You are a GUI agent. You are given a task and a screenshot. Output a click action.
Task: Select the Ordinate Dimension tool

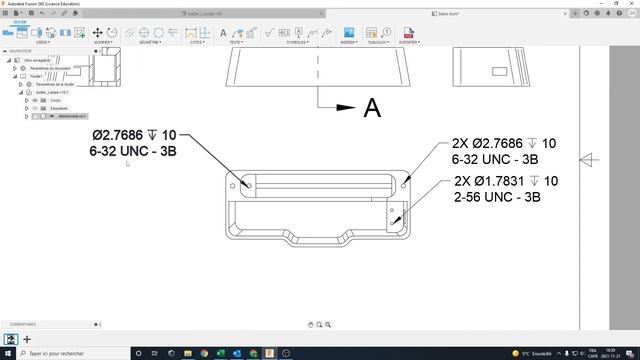[x=205, y=33]
